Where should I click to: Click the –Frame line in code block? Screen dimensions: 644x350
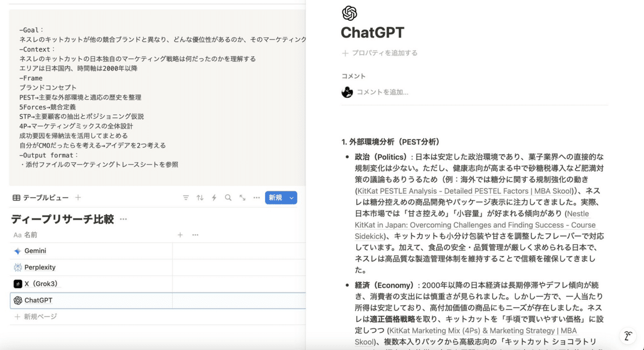coord(31,78)
